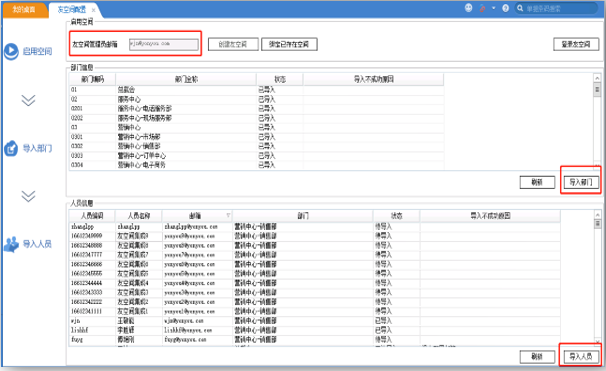606x371 pixels.
Task: Sort by the 人员编码 column header
Action: (x=92, y=216)
